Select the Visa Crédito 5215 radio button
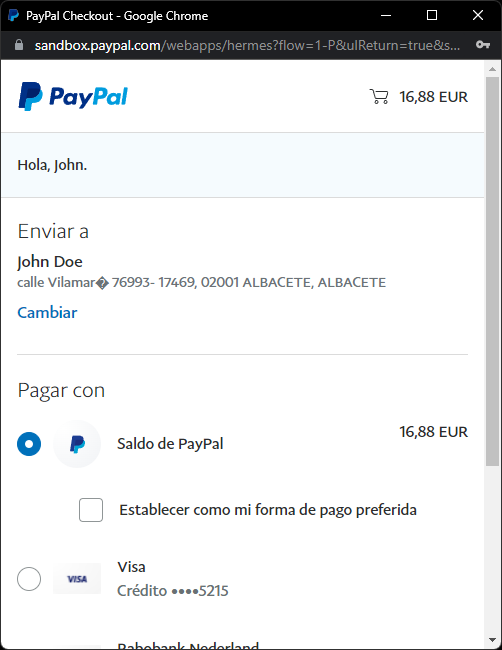Viewport: 502px width, 650px height. coord(29,579)
